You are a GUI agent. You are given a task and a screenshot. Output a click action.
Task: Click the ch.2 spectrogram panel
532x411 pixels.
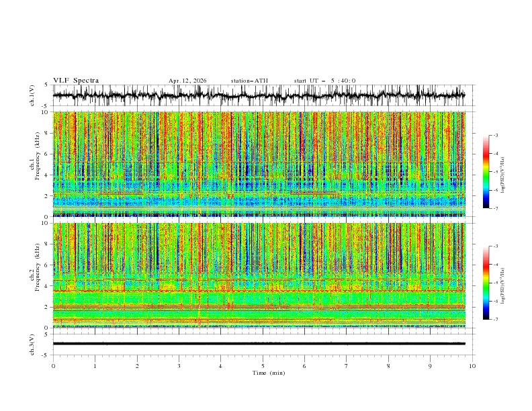pos(259,275)
